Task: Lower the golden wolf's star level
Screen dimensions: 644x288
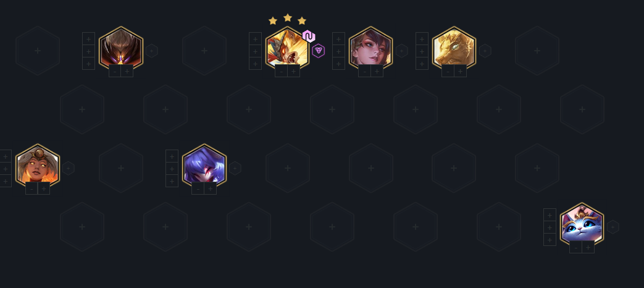Action: coord(448,71)
